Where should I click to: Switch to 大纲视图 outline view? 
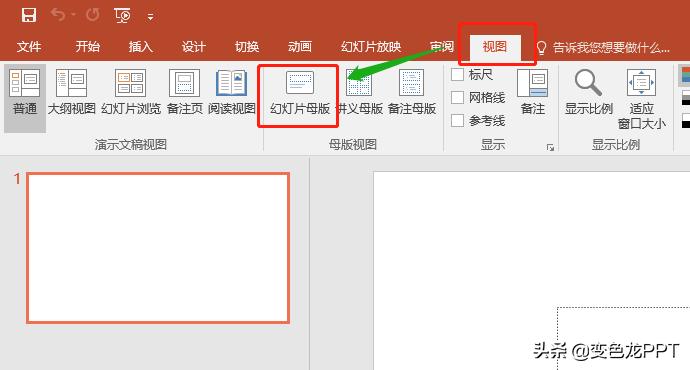[x=71, y=93]
